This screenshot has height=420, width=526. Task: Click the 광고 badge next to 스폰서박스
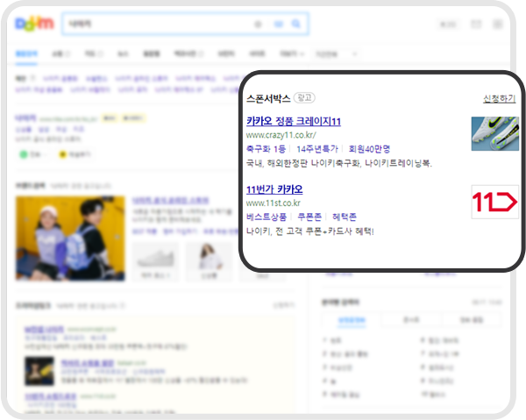tap(304, 97)
